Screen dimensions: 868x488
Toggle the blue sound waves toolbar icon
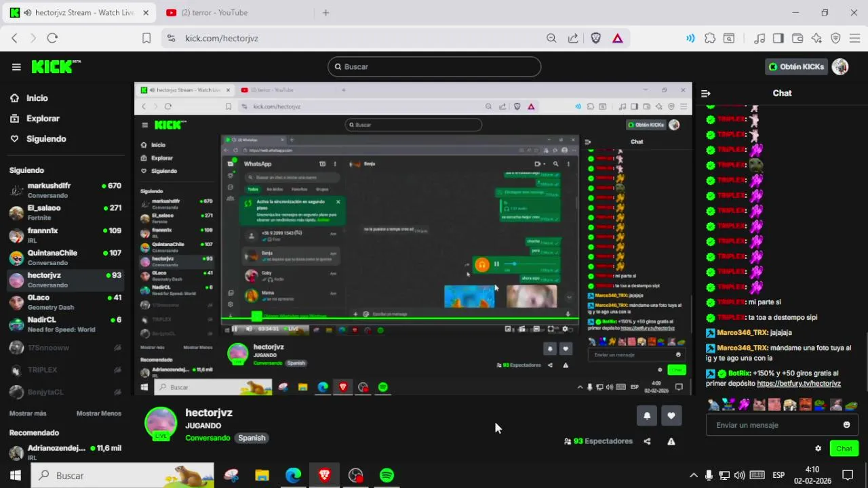[690, 38]
